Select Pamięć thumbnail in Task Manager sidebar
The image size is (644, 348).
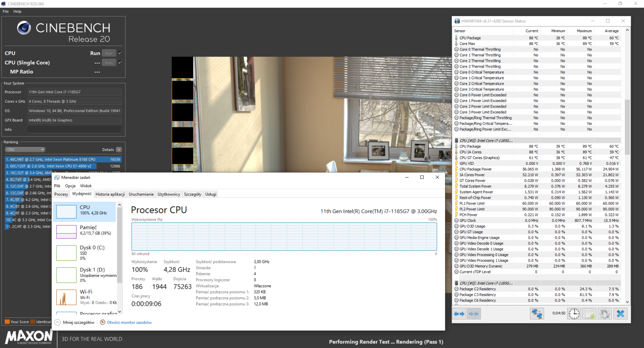[66, 232]
